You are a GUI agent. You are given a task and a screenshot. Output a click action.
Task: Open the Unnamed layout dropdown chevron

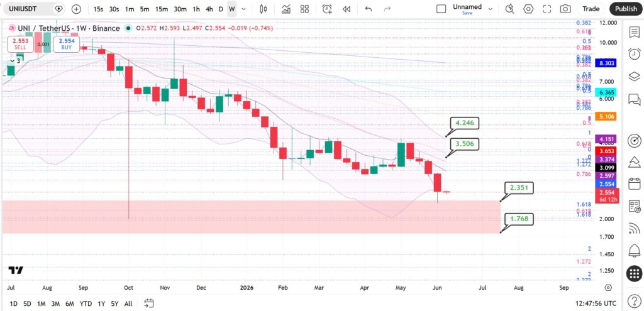point(490,9)
